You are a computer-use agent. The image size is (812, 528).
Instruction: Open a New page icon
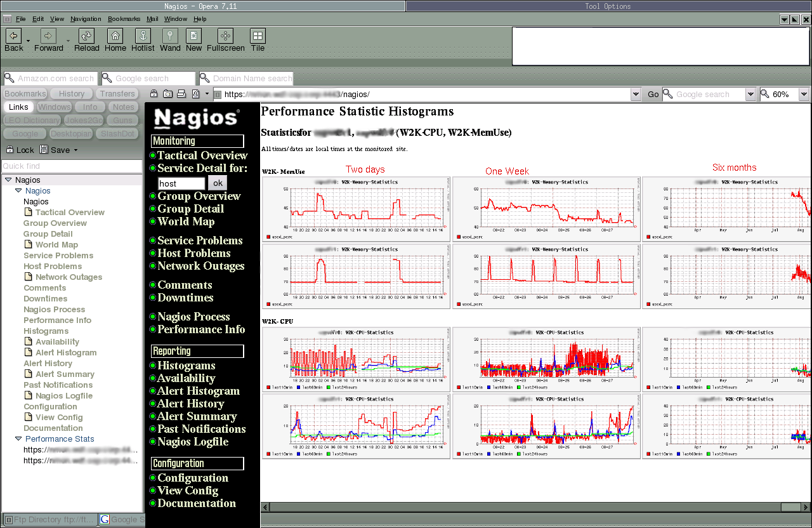pyautogui.click(x=193, y=36)
